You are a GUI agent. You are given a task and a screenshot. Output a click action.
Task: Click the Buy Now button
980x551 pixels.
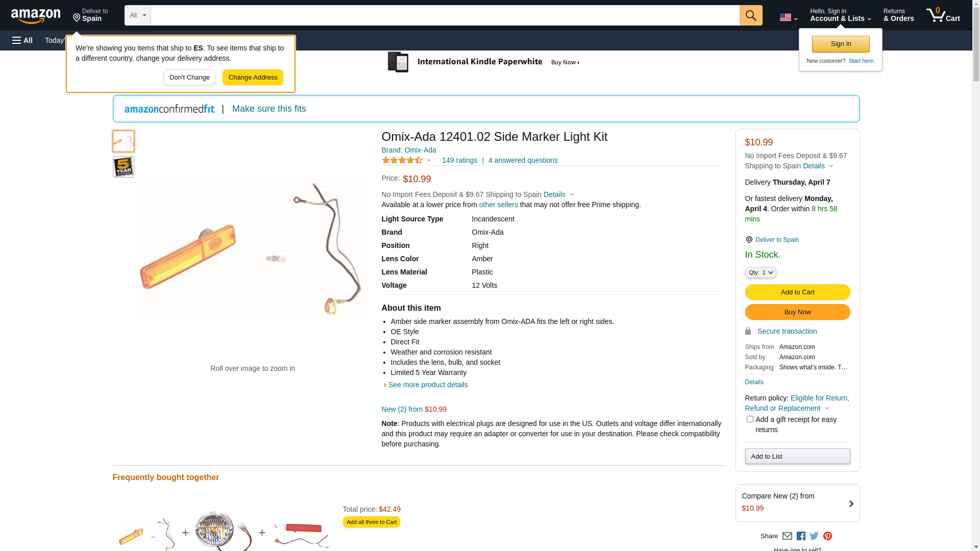pyautogui.click(x=797, y=312)
